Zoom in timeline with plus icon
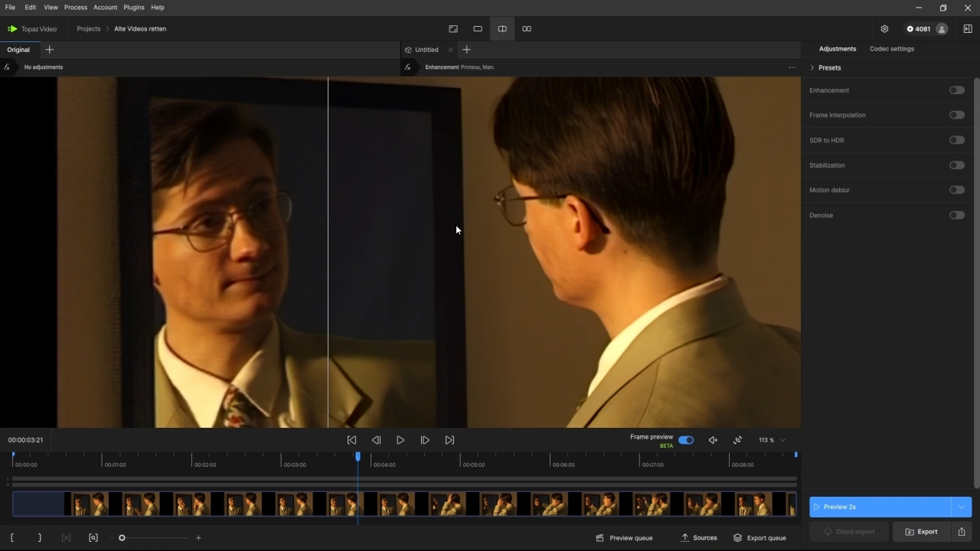This screenshot has width=980, height=551. coord(198,538)
